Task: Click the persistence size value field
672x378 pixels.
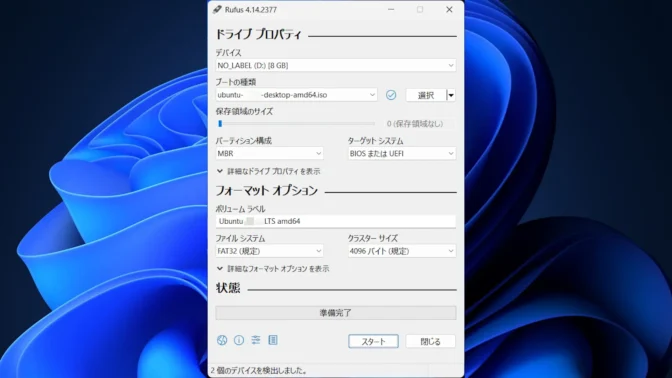Action: pos(415,124)
